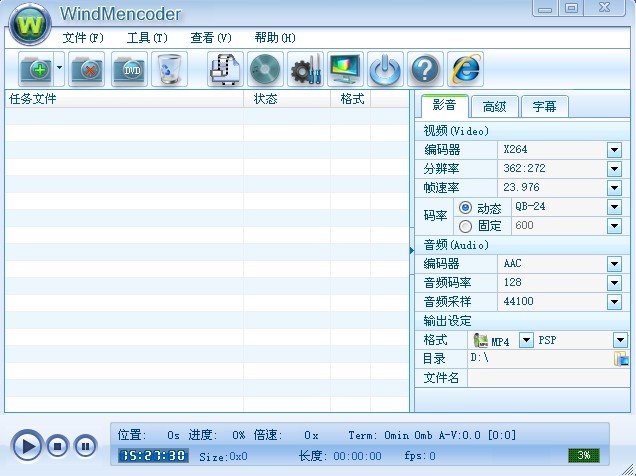Expand the fixed bitrate 600 dropdown
Screen dimensions: 636x476
pyautogui.click(x=615, y=226)
